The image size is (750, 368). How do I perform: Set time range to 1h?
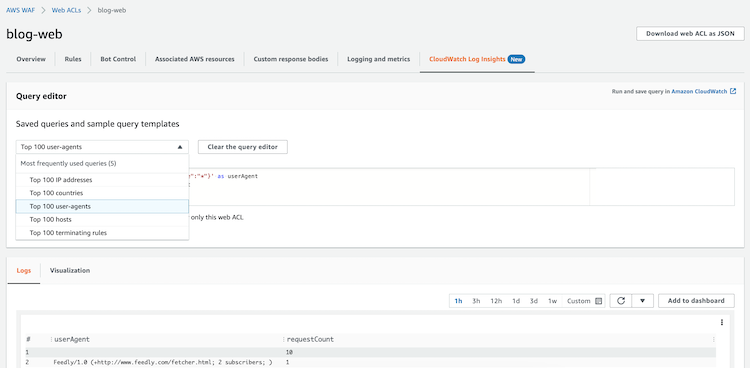tap(458, 301)
